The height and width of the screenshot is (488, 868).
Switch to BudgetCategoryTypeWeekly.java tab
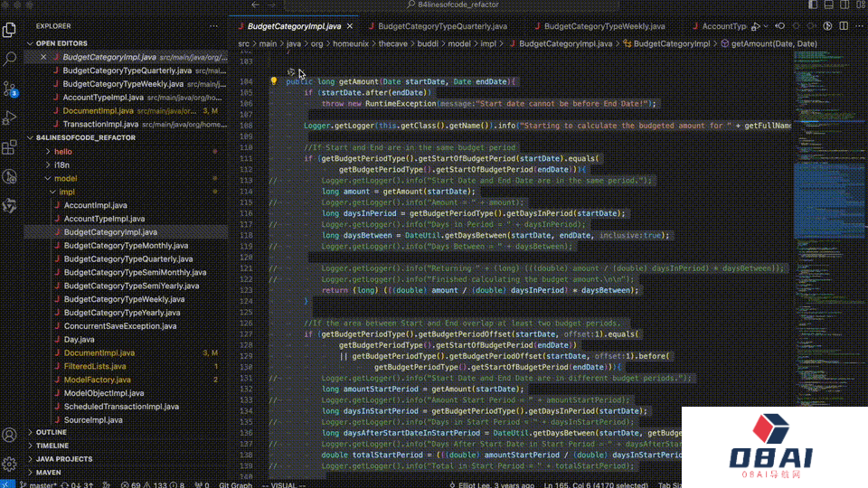pos(604,26)
